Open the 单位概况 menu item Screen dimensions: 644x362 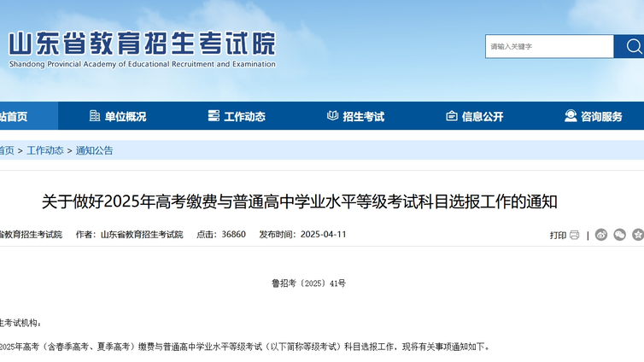(x=118, y=116)
